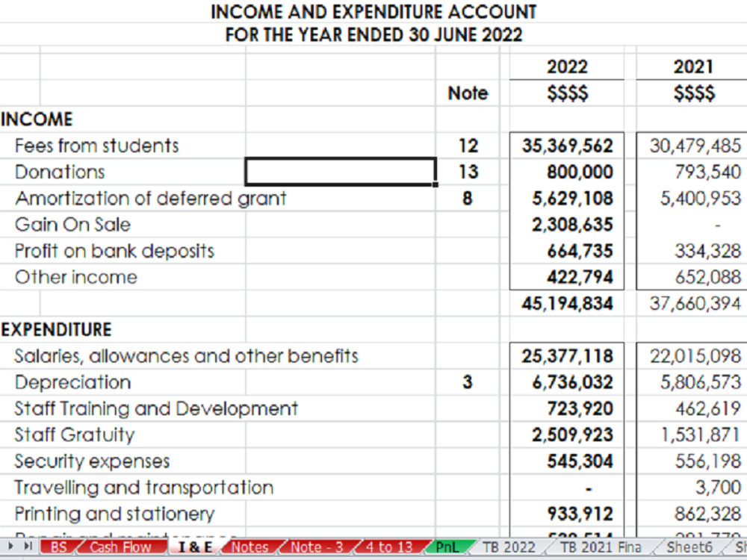Click the Note column header
This screenshot has width=747, height=560.
[x=468, y=93]
